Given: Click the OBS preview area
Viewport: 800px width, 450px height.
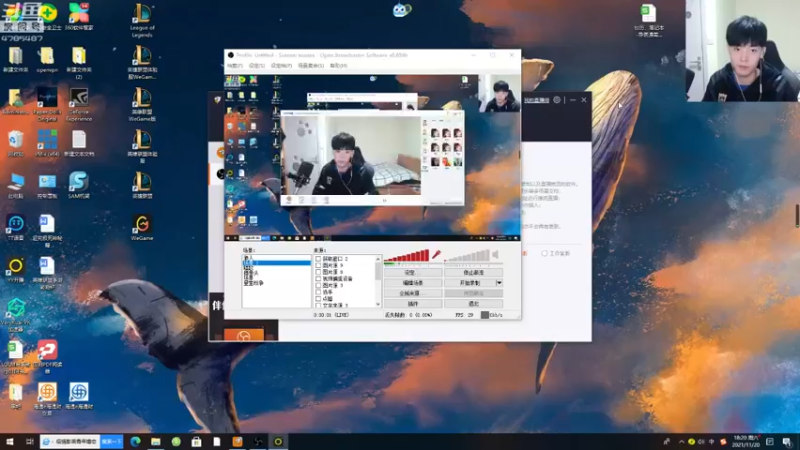Looking at the screenshot, I should (372, 157).
